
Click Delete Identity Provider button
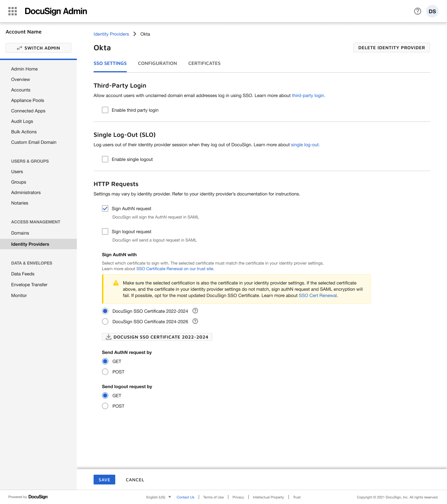[x=391, y=47]
